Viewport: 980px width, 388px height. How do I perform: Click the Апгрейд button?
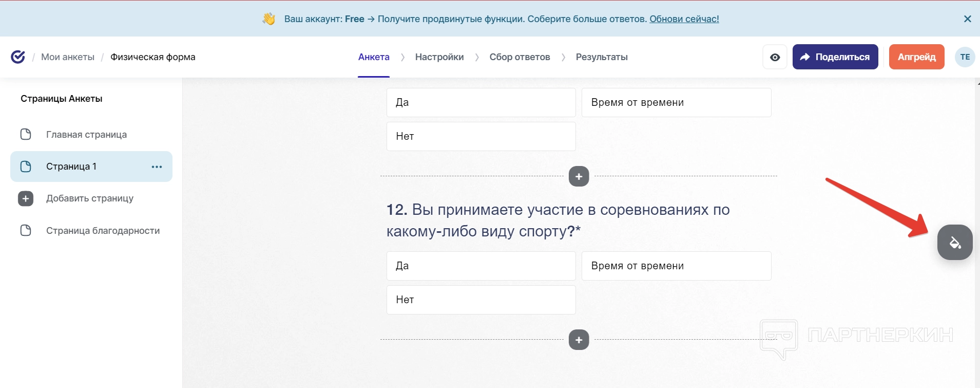click(916, 57)
